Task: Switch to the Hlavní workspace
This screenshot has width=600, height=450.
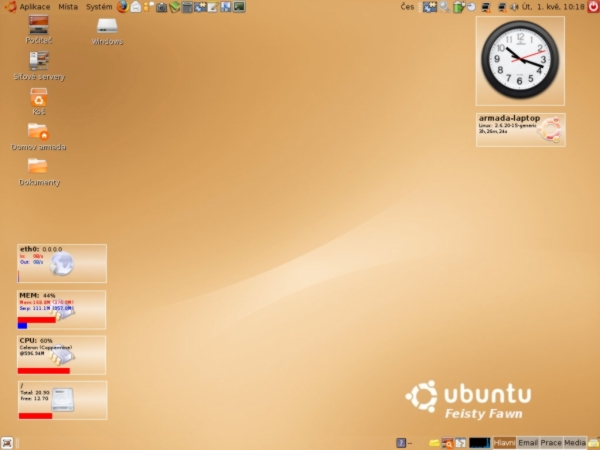Action: pyautogui.click(x=504, y=443)
